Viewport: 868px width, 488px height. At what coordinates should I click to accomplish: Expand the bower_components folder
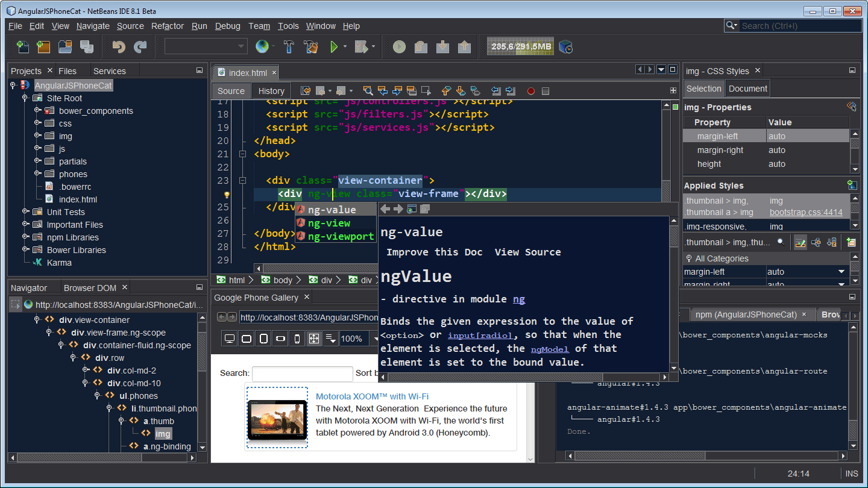click(x=37, y=110)
